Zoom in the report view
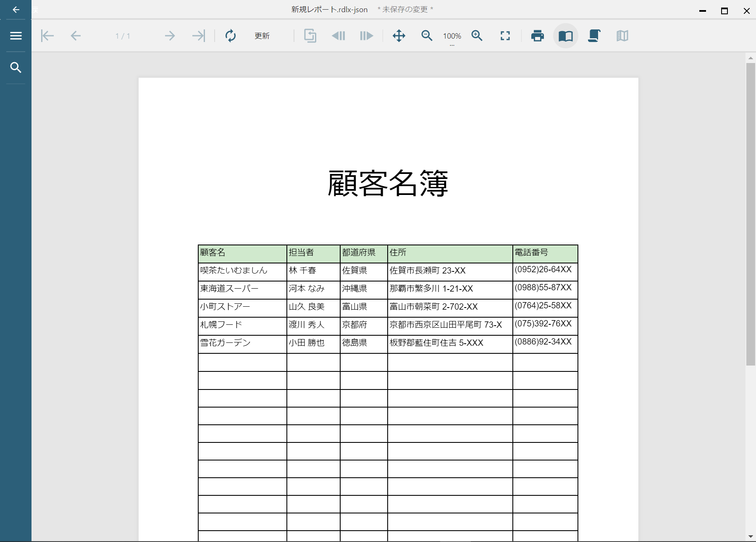 pyautogui.click(x=477, y=36)
